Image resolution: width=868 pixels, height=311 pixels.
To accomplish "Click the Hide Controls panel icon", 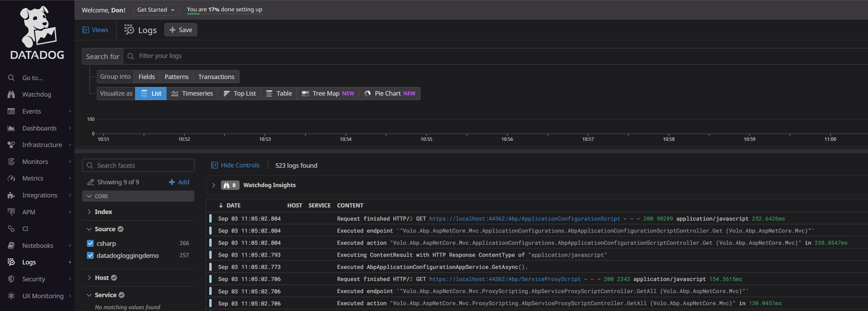I will coord(214,165).
